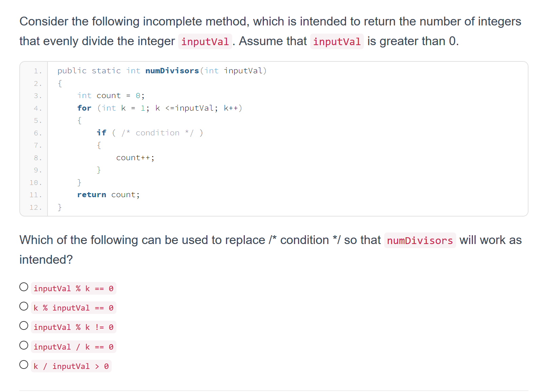Click the "inputVal % k != 0" answer label
The width and height of the screenshot is (557, 392).
click(73, 327)
